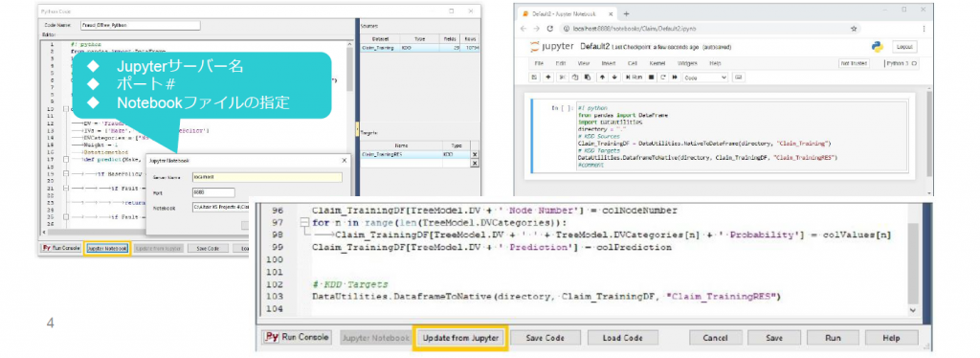
Task: Run the cell using Jupyter's Run toolbar button
Action: (x=634, y=78)
